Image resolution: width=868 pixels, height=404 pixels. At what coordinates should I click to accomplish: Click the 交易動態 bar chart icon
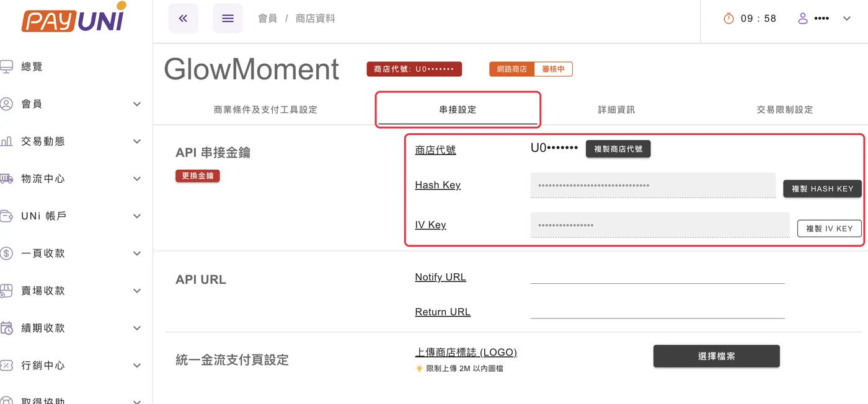coord(6,142)
